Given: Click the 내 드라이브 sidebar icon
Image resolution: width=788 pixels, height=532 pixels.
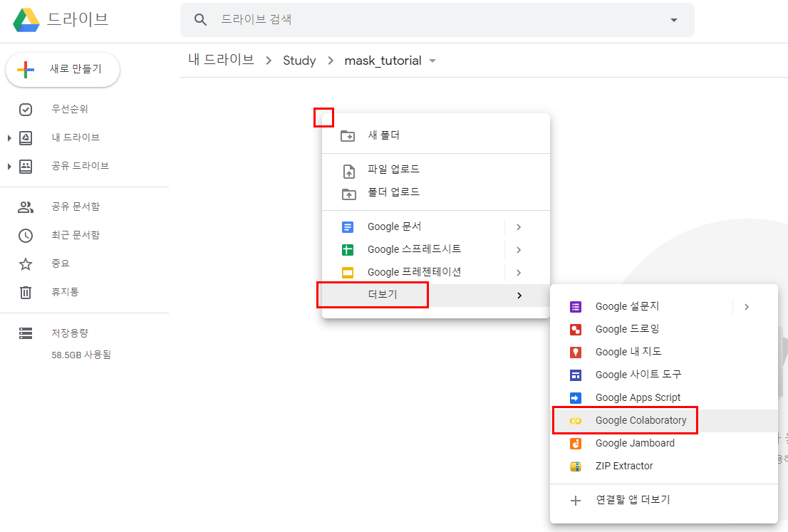Looking at the screenshot, I should 26,137.
